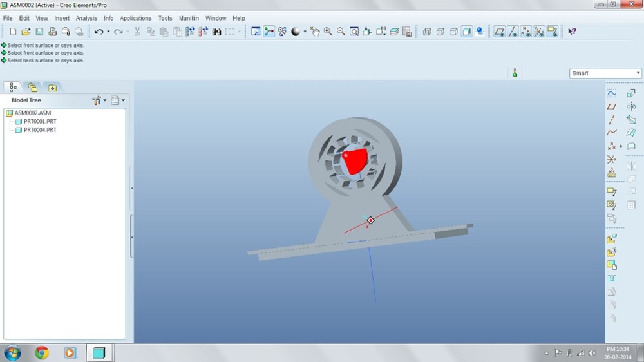The height and width of the screenshot is (362, 644).
Task: Click the Assemble component icon
Action: point(612,239)
